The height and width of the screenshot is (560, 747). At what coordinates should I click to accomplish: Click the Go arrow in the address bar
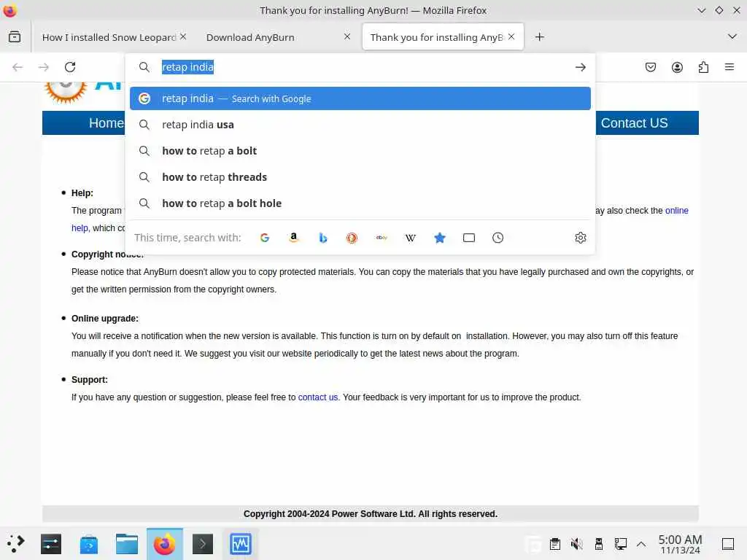580,67
